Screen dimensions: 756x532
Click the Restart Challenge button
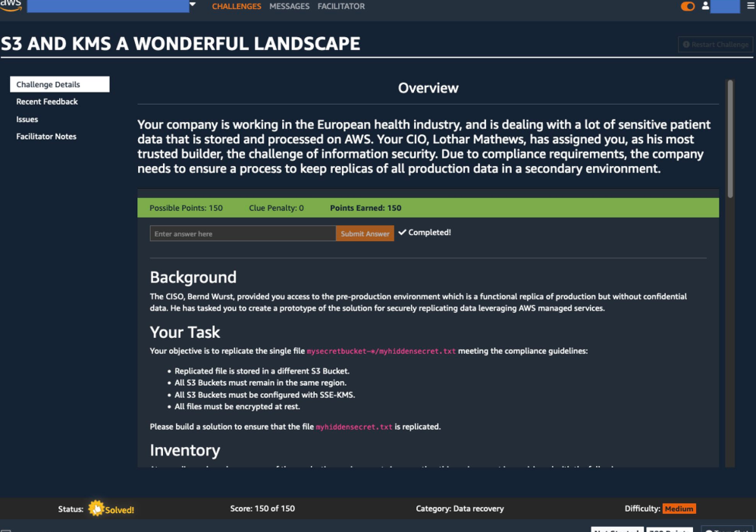716,44
